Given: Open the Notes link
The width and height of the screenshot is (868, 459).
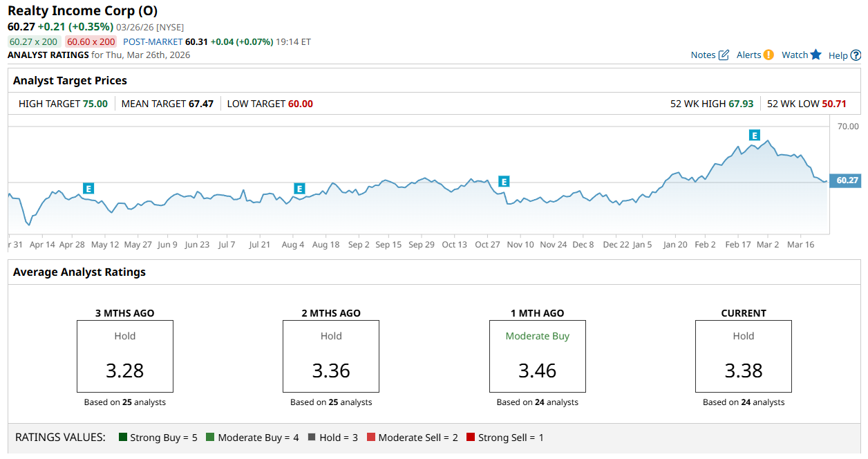Looking at the screenshot, I should 703,55.
